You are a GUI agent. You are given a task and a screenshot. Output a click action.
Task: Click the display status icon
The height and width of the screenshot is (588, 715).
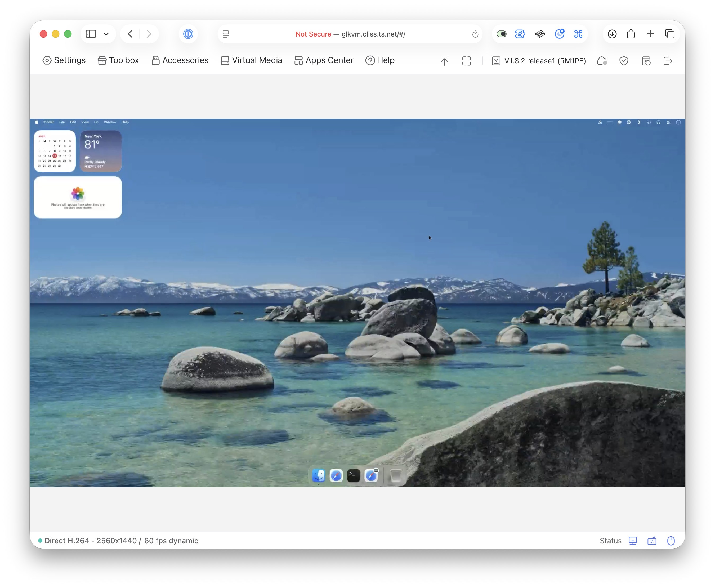tap(633, 541)
